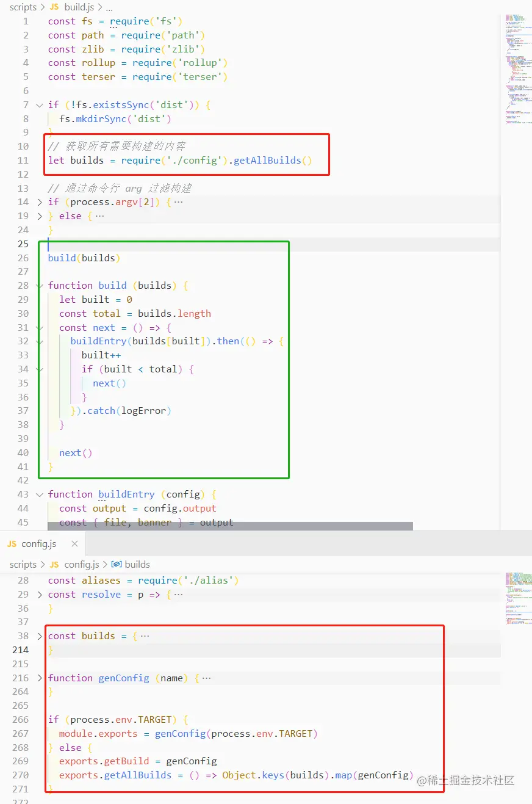Collapse the if block at line 34
The height and width of the screenshot is (804, 532).
click(40, 369)
